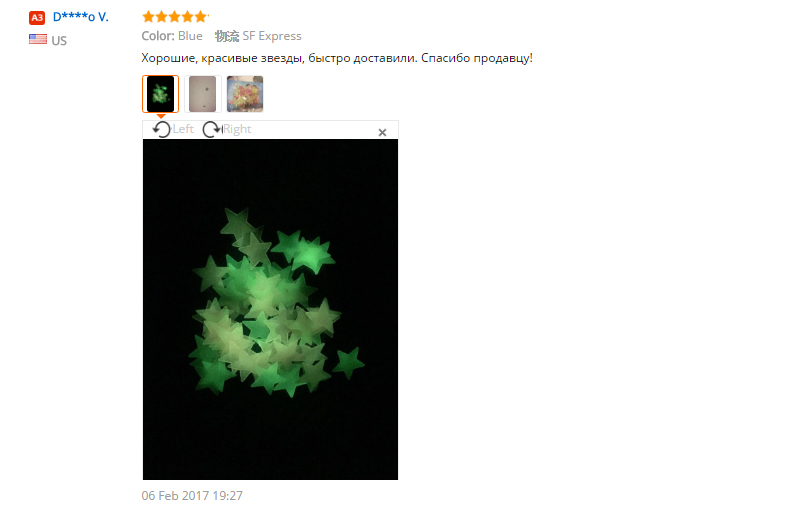Click the US country text
Viewport: 810px width, 517px height.
[59, 41]
